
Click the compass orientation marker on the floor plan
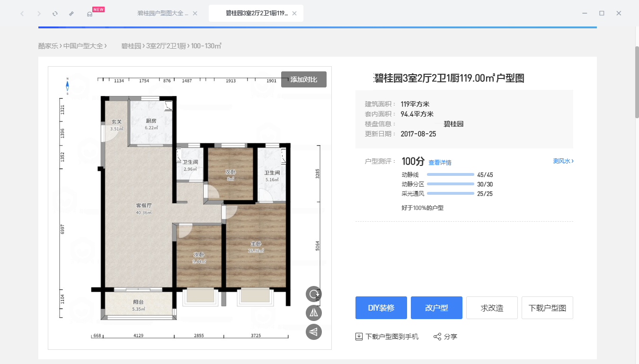(x=68, y=85)
